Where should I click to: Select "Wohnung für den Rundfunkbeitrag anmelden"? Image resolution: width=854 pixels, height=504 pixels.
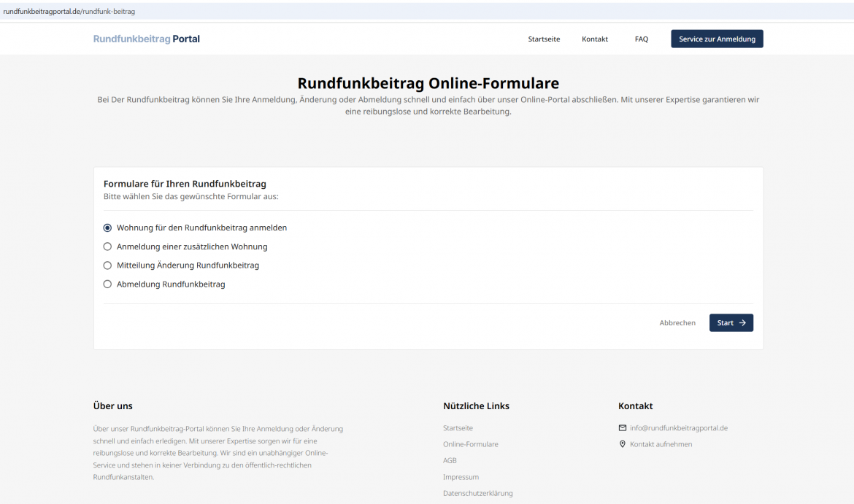tap(107, 227)
